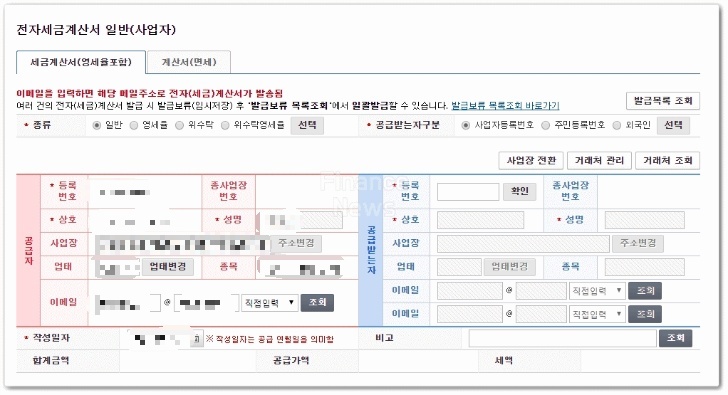Choose the 영세율 invoice type
The width and height of the screenshot is (728, 395).
click(x=134, y=125)
